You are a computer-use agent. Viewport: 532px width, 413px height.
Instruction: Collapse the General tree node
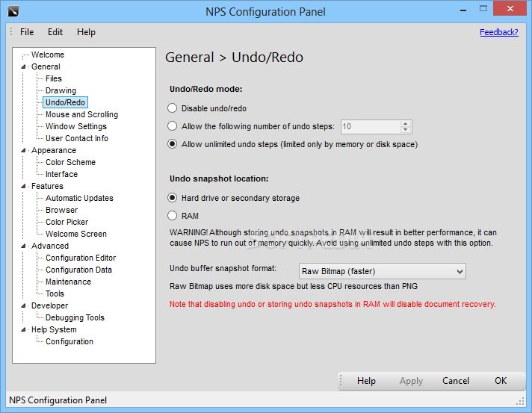pyautogui.click(x=23, y=66)
